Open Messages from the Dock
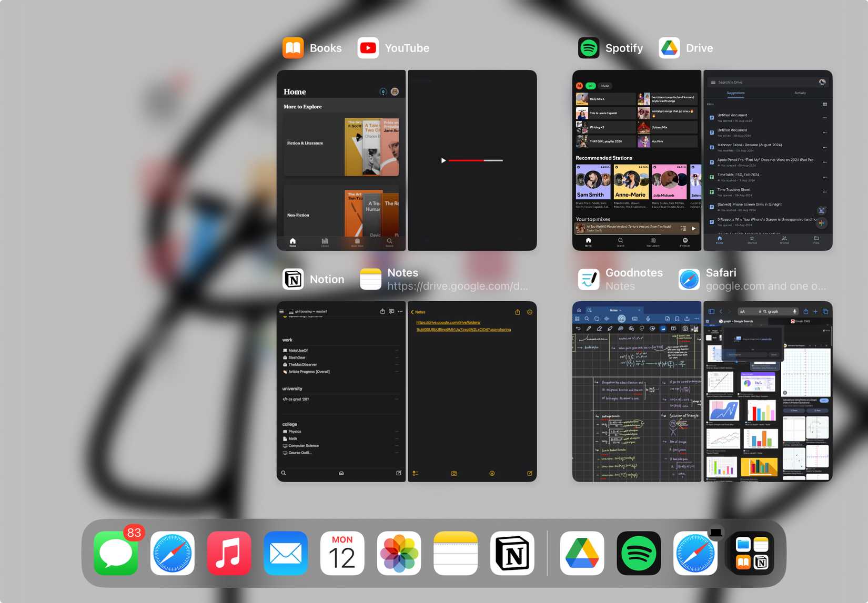The width and height of the screenshot is (868, 603). pyautogui.click(x=115, y=553)
